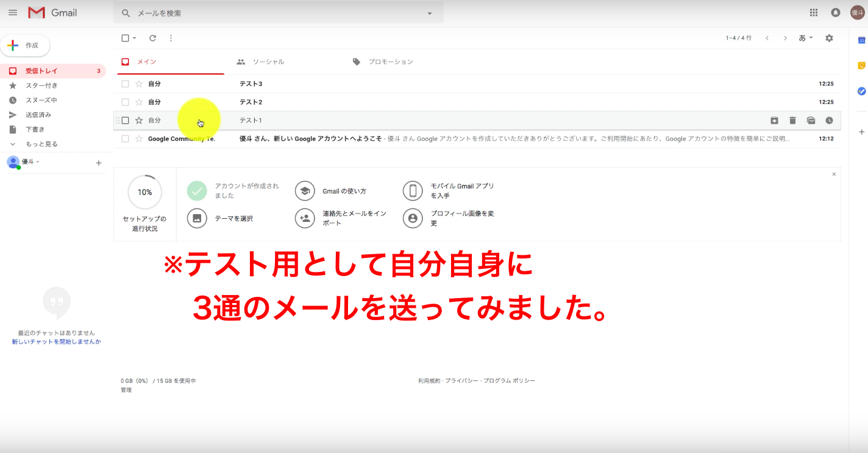Click Gmail の使い方 setup icon

click(305, 191)
